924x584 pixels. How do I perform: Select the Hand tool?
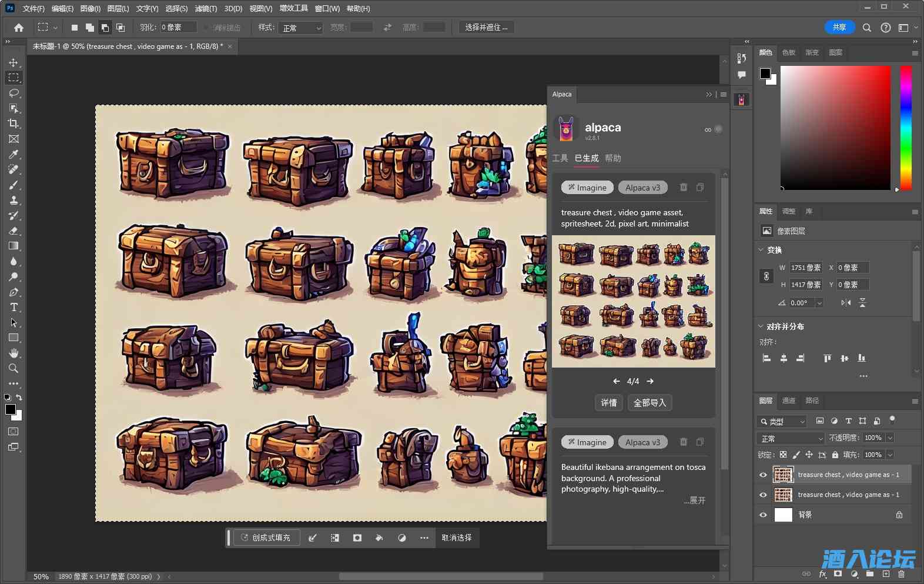click(x=13, y=353)
